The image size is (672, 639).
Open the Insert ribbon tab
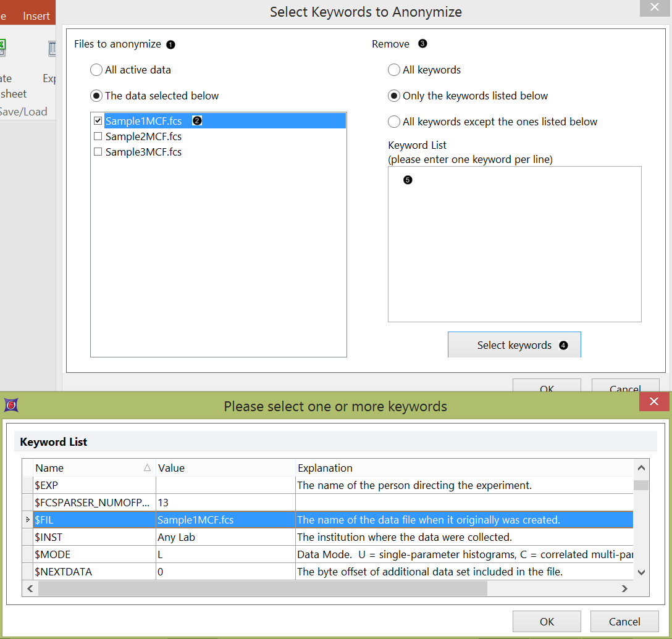[x=36, y=16]
